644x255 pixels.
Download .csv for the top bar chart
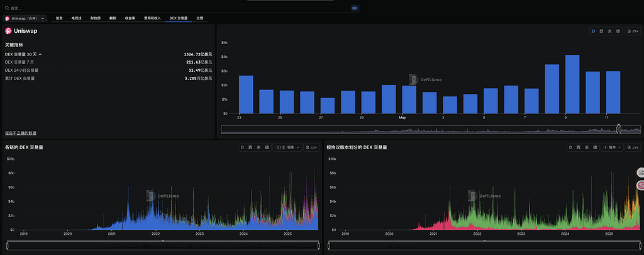pyautogui.click(x=632, y=31)
